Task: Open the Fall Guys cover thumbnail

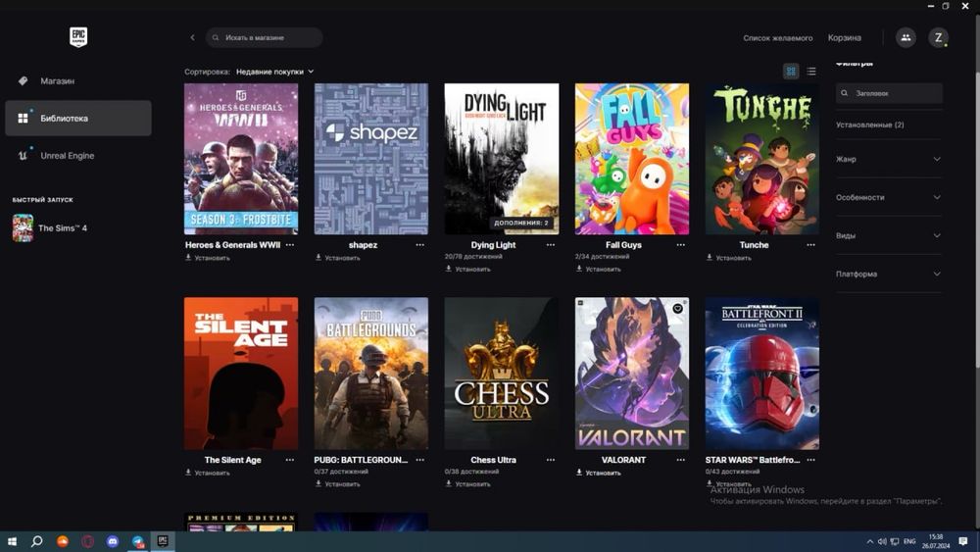Action: click(x=632, y=159)
